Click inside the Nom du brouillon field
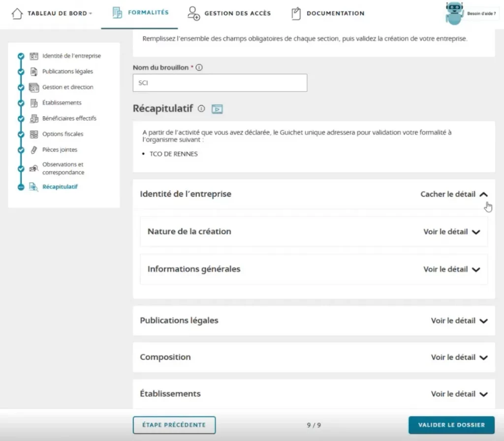Screen dimensions: 504x441 pos(220,82)
